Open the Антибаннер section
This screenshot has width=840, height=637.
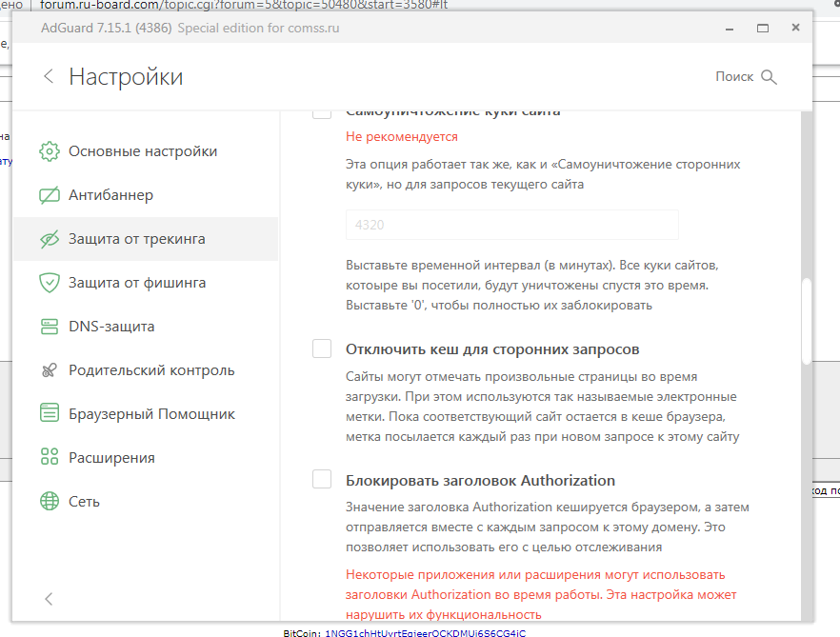pyautogui.click(x=145, y=195)
